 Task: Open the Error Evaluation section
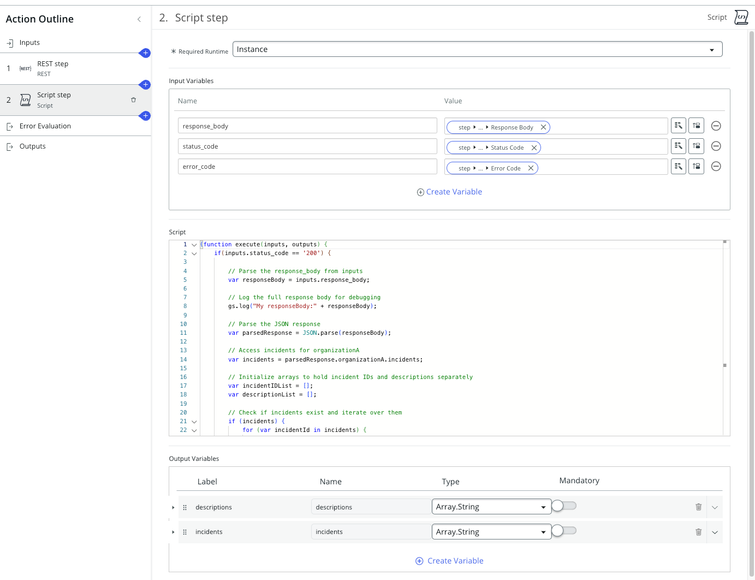[x=45, y=126]
